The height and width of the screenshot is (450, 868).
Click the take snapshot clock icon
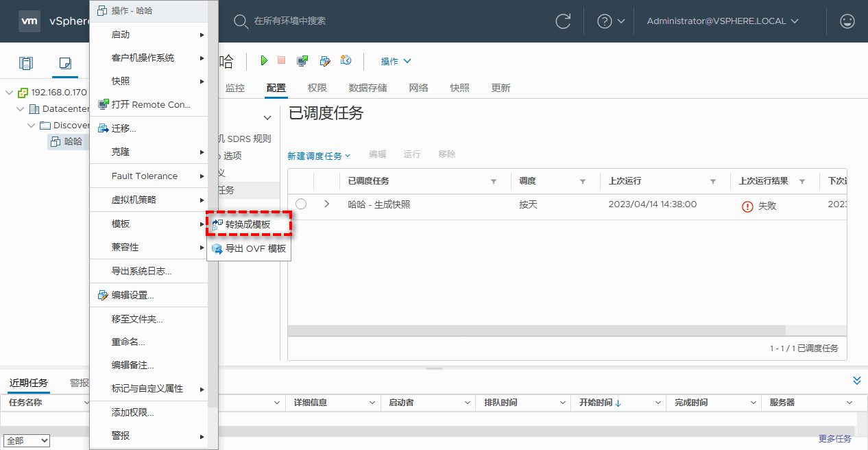346,61
